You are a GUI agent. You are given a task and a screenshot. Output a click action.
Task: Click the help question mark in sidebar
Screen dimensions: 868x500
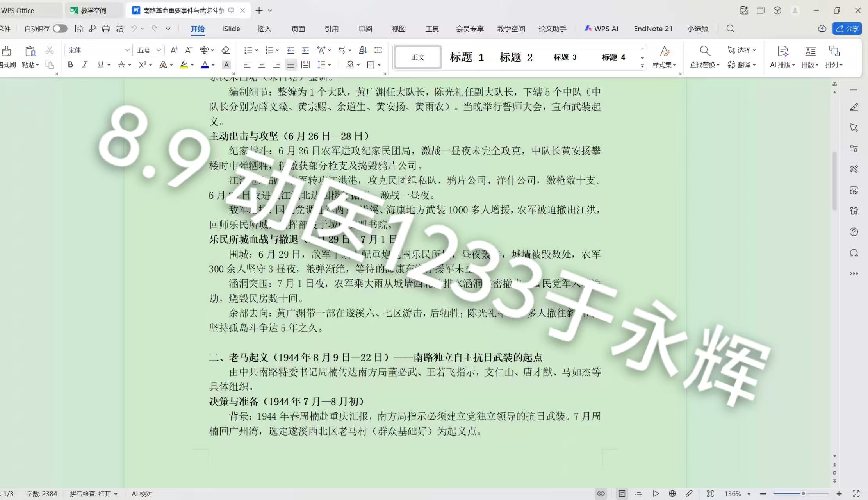pos(854,232)
